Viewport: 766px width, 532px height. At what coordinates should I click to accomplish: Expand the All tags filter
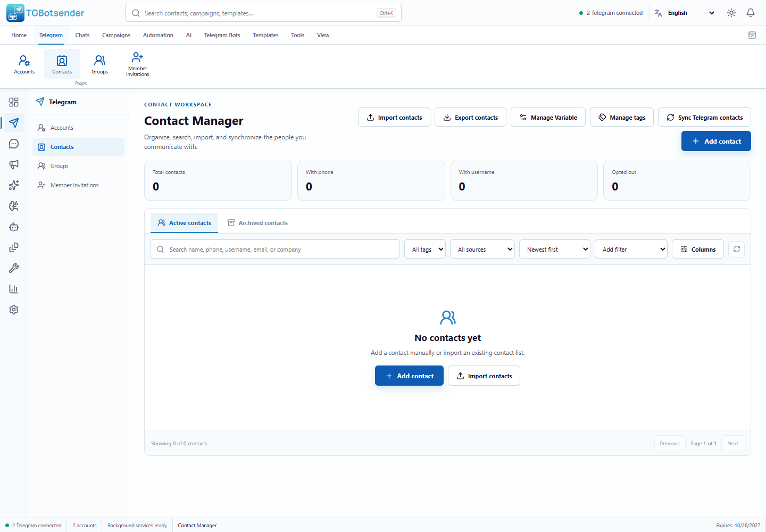click(x=425, y=249)
